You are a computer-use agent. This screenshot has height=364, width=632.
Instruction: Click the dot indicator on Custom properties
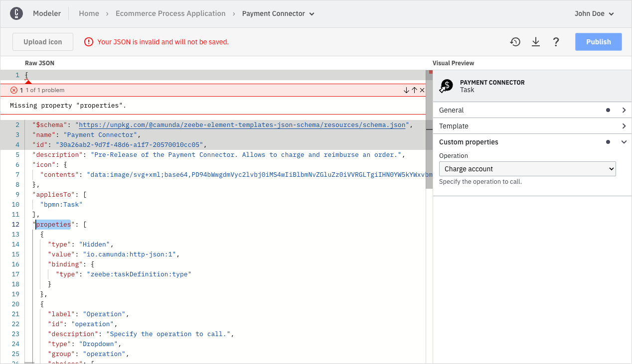tap(608, 142)
